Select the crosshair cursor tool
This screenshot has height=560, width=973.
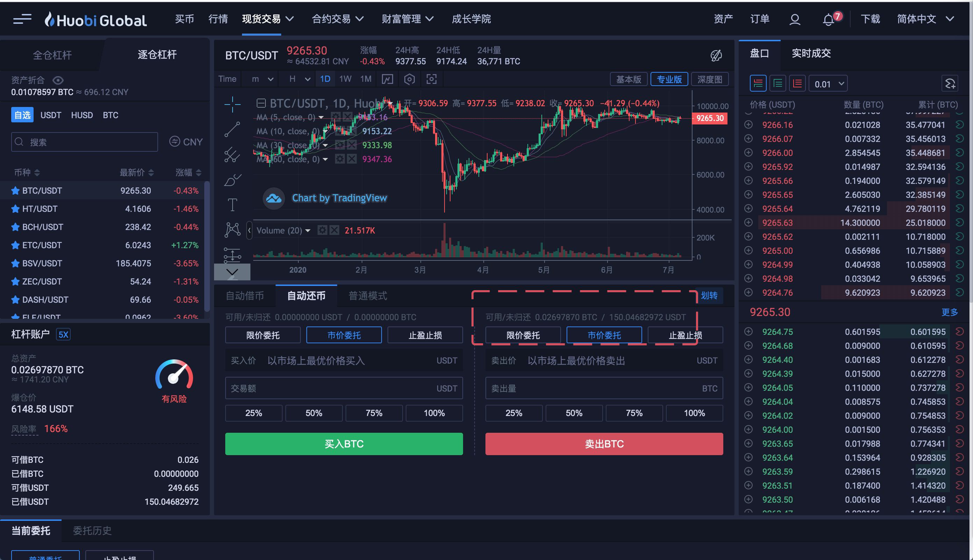(232, 104)
